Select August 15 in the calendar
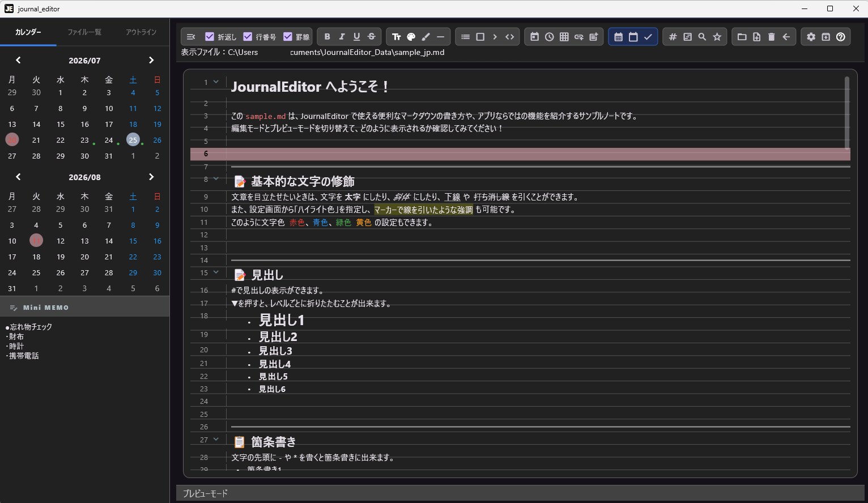868x503 pixels. (x=133, y=241)
